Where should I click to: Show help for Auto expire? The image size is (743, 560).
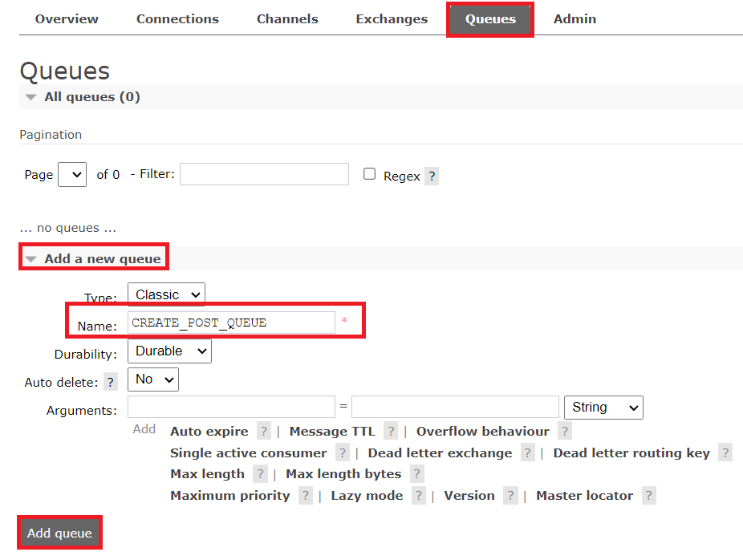click(x=264, y=431)
